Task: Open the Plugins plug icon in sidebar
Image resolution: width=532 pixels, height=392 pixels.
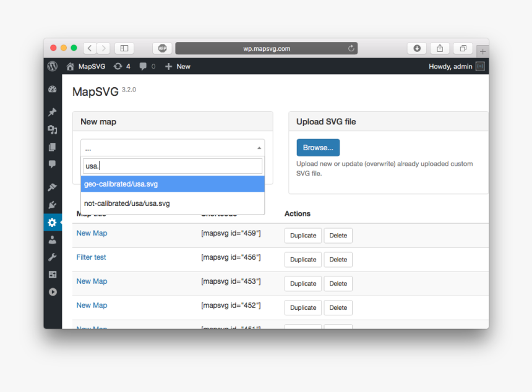Action: tap(52, 205)
